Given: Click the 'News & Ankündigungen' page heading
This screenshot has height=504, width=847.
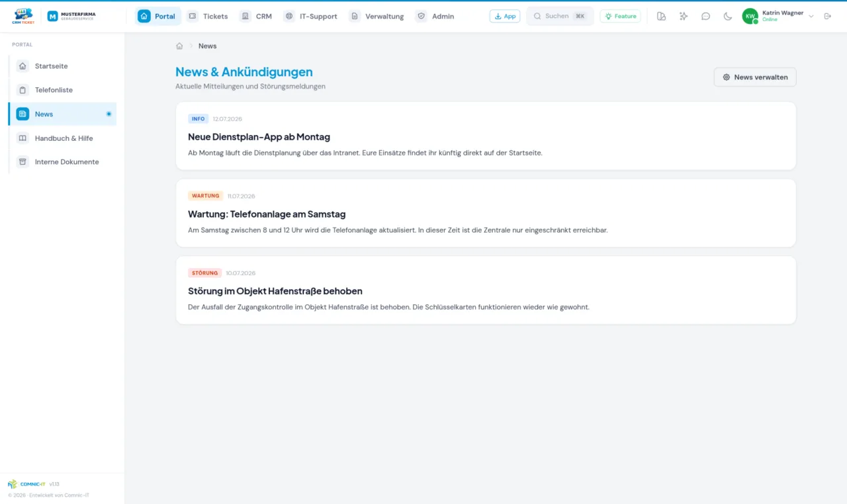Looking at the screenshot, I should (244, 72).
